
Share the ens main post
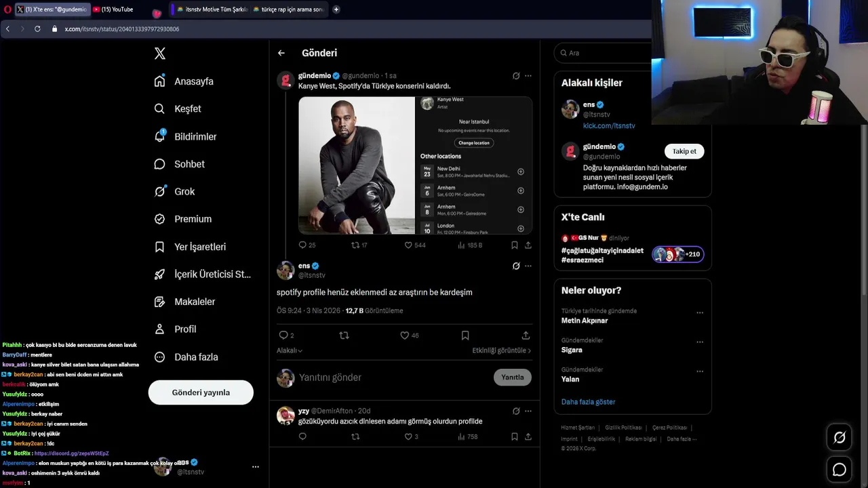pos(526,335)
